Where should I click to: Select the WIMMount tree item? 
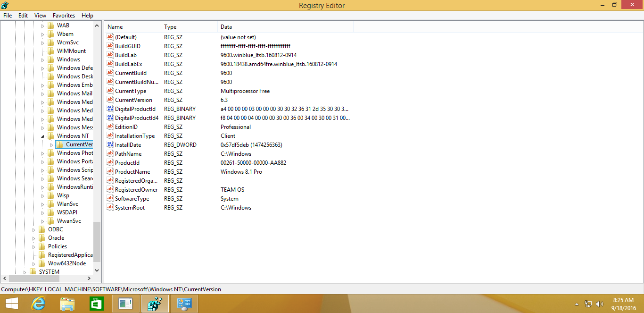pos(71,51)
